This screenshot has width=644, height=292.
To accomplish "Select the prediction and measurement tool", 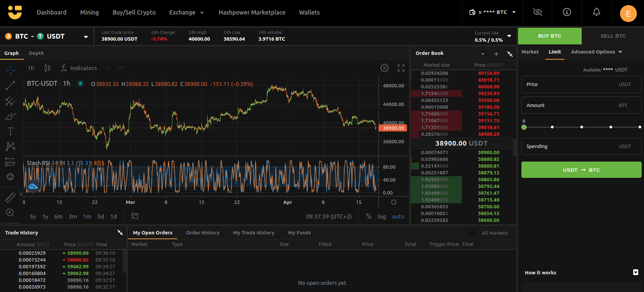I will pyautogui.click(x=10, y=162).
